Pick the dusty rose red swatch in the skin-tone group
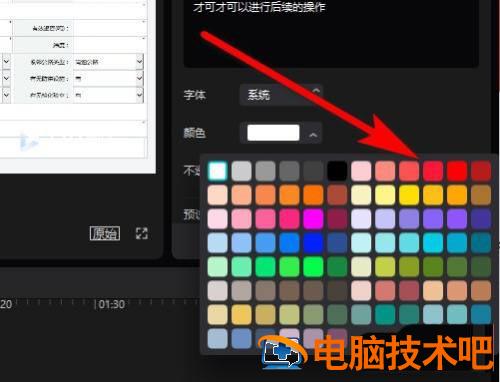Viewport: 500px width, 382px height. (x=409, y=291)
